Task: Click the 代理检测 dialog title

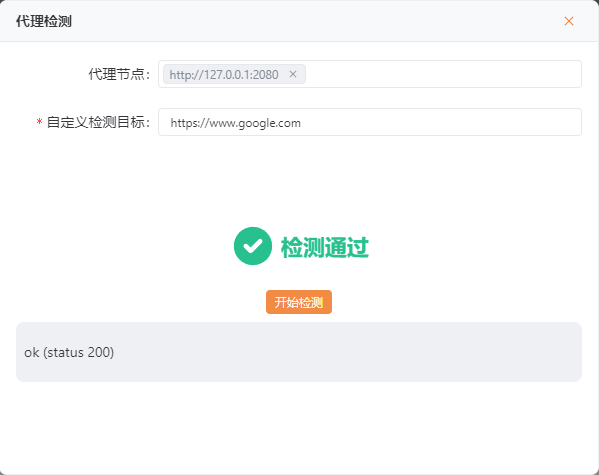Action: pyautogui.click(x=44, y=21)
